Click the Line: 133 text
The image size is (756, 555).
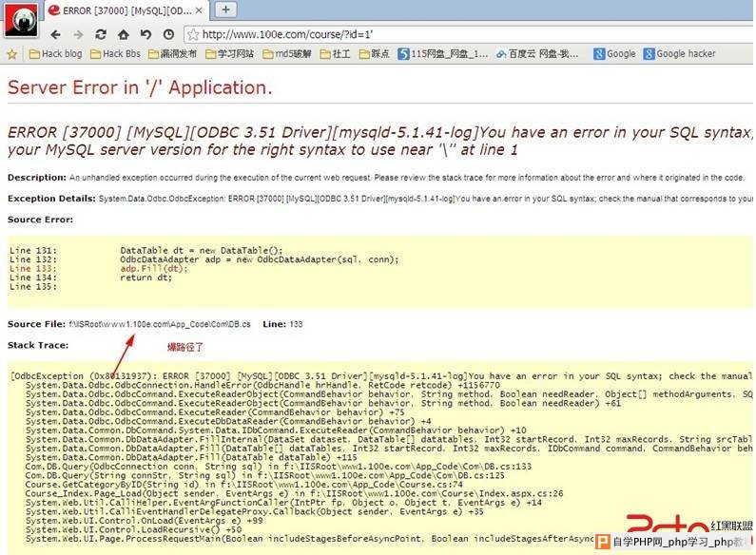[x=282, y=324]
